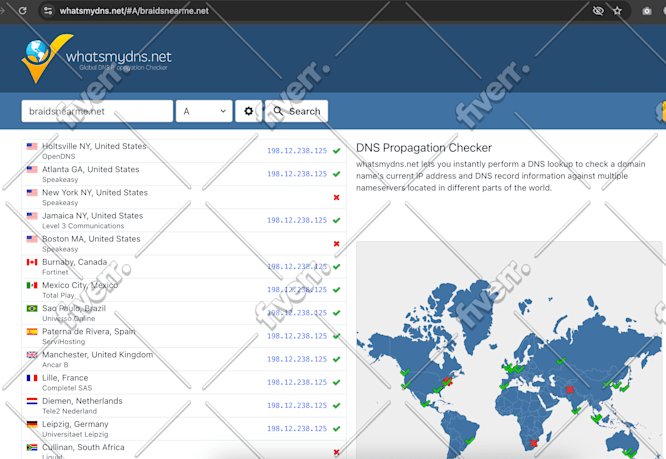Select the Level 3 Communications provider text
This screenshot has height=459, width=666.
point(83,226)
